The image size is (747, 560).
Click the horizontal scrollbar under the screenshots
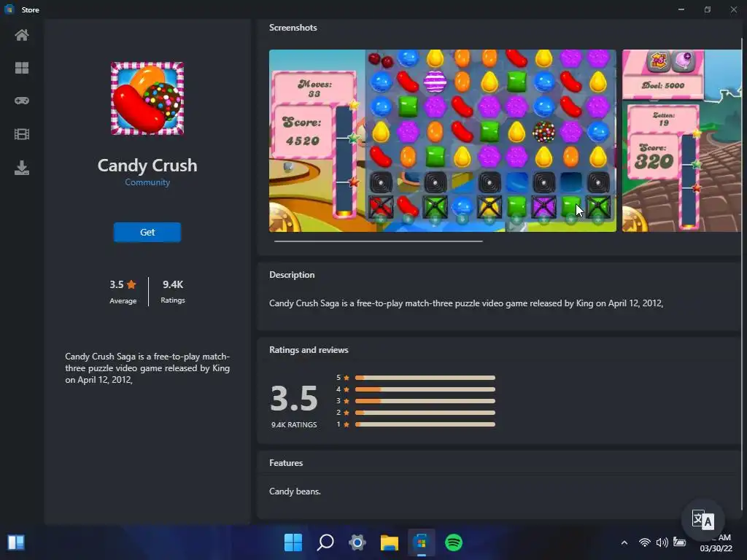click(379, 241)
